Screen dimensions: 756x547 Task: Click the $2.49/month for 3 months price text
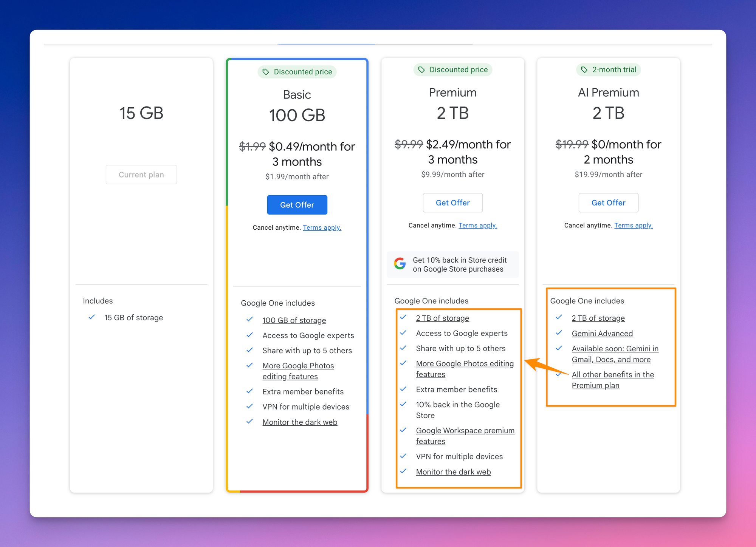point(452,152)
